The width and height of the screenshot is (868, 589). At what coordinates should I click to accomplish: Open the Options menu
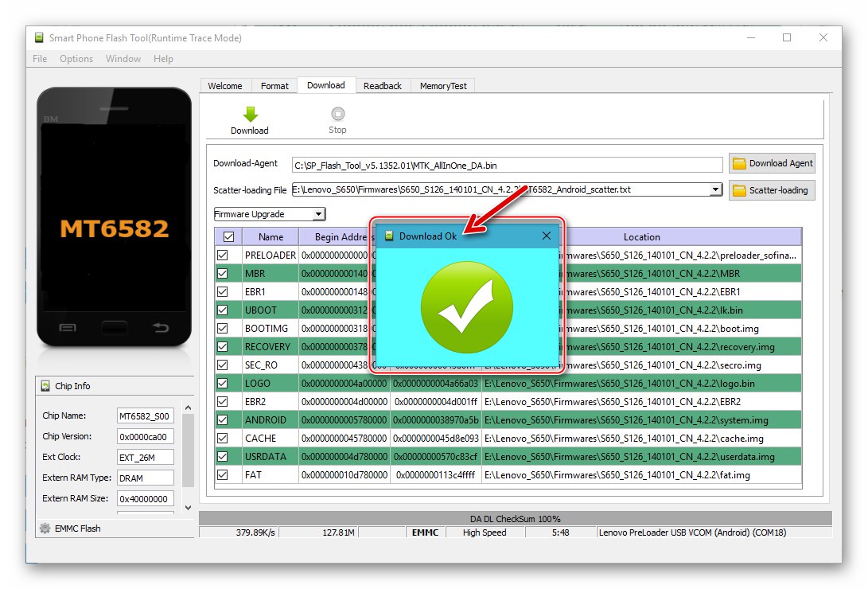[76, 58]
